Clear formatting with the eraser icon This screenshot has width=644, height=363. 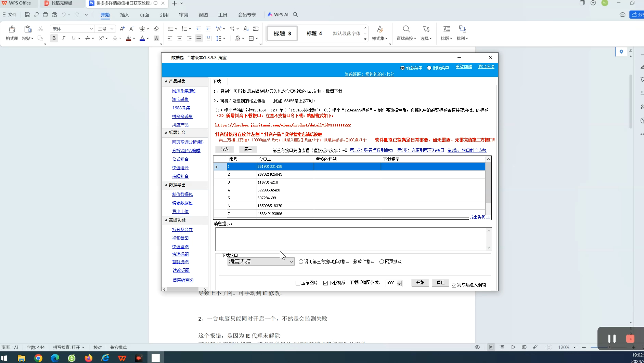pyautogui.click(x=156, y=29)
